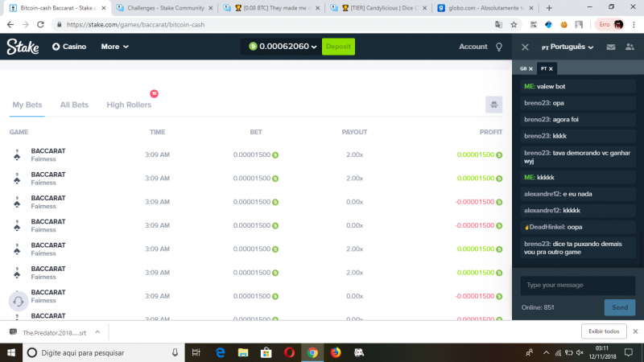Expand the More dropdown
This screenshot has width=644, height=362.
point(114,47)
